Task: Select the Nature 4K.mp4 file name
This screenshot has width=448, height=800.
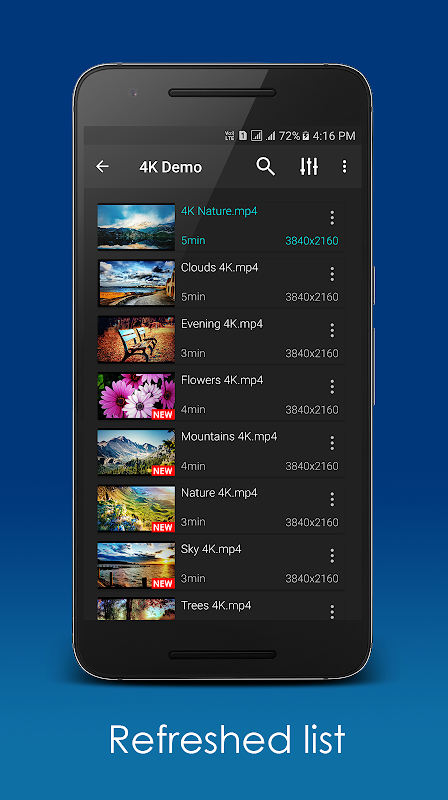Action: [219, 493]
